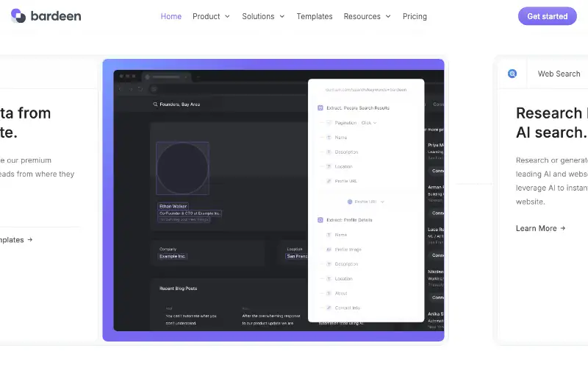588x368 pixels.
Task: Open the Pagination Click dropdown
Action: (369, 123)
